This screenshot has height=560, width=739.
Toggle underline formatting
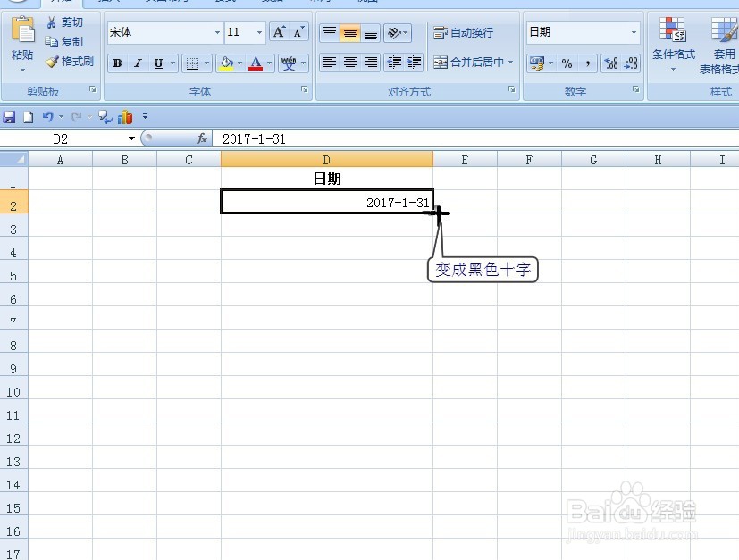tap(156, 63)
